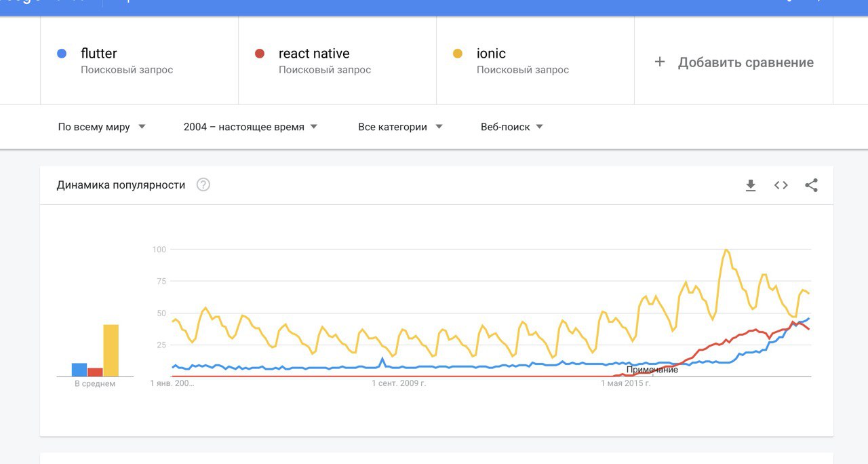Select the red dot beside react native
This screenshot has width=868, height=464.
tap(259, 54)
